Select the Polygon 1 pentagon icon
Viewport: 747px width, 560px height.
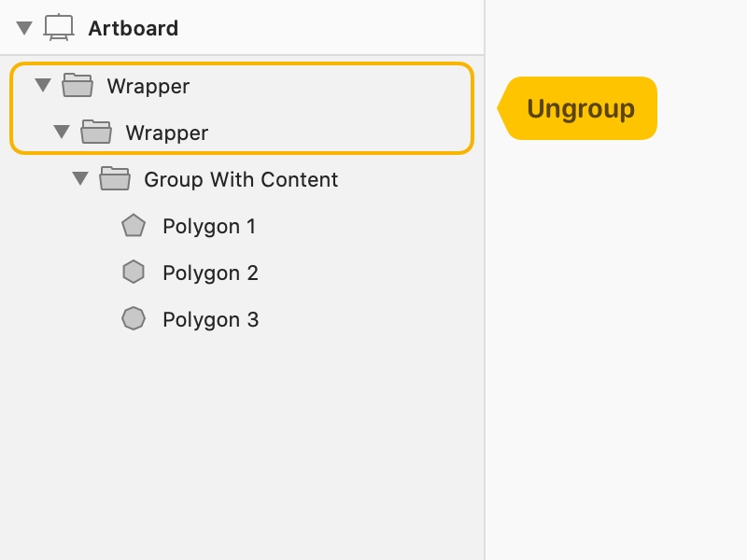(x=134, y=225)
